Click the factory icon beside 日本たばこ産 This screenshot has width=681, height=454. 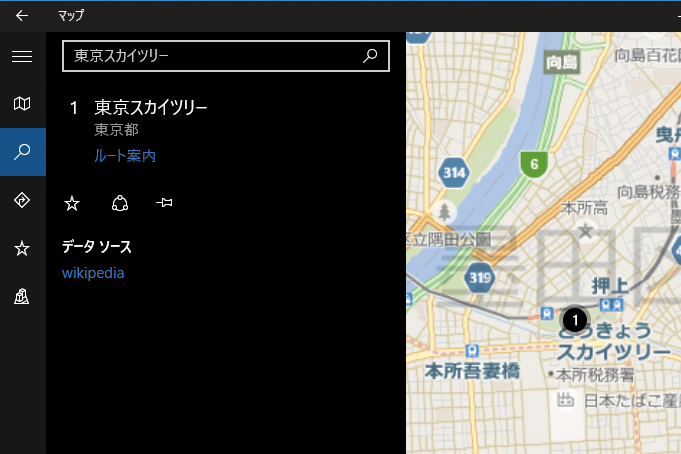tap(565, 400)
